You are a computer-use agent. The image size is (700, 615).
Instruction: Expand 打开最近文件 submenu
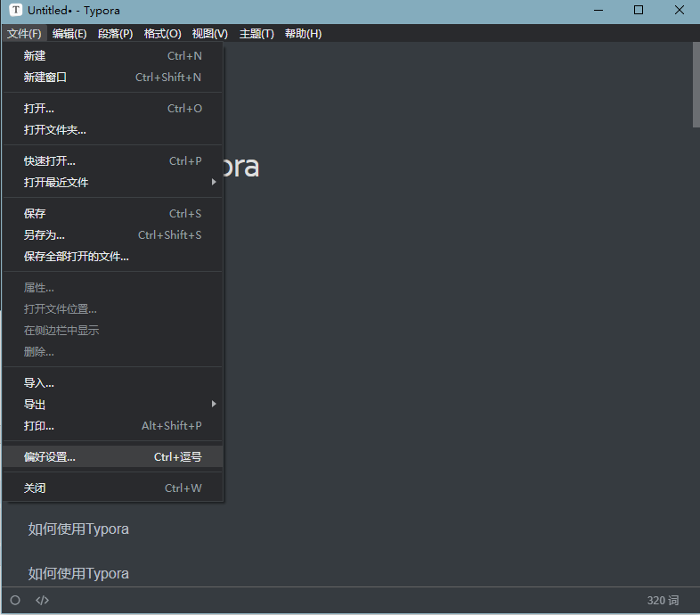[112, 183]
